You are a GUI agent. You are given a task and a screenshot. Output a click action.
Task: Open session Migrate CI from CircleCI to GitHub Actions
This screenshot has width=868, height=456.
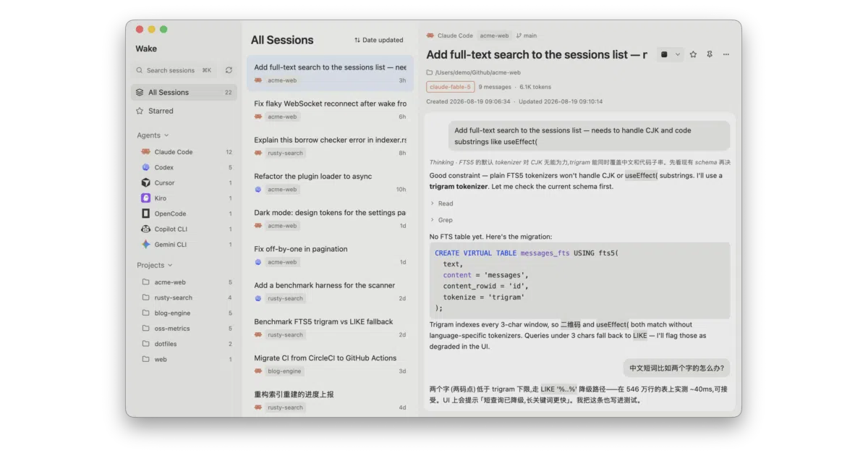point(330,363)
